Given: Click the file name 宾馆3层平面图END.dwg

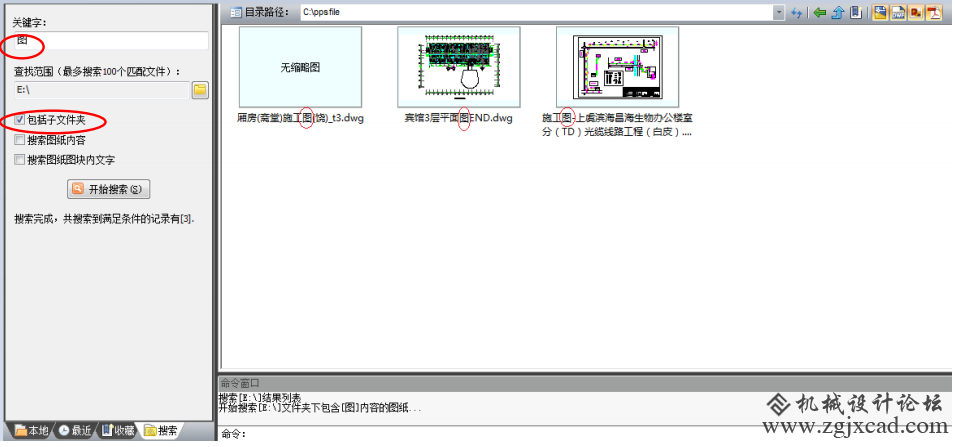Looking at the screenshot, I should click(459, 118).
